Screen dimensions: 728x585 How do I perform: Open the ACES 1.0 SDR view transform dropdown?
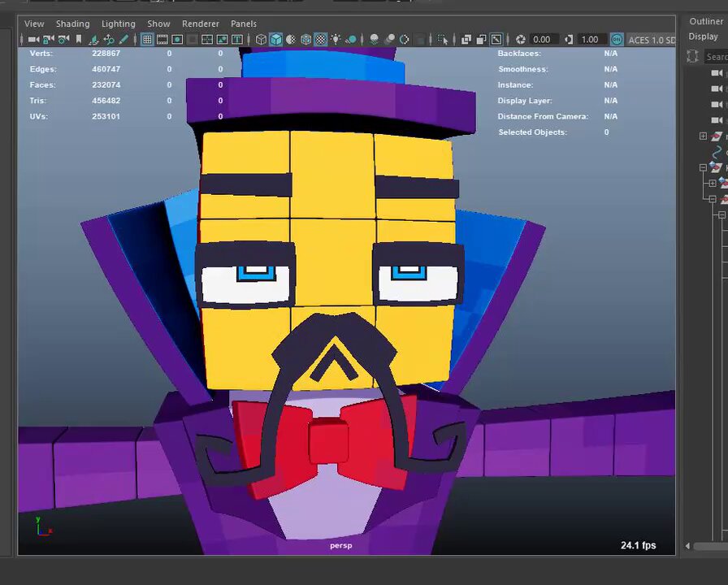(652, 40)
